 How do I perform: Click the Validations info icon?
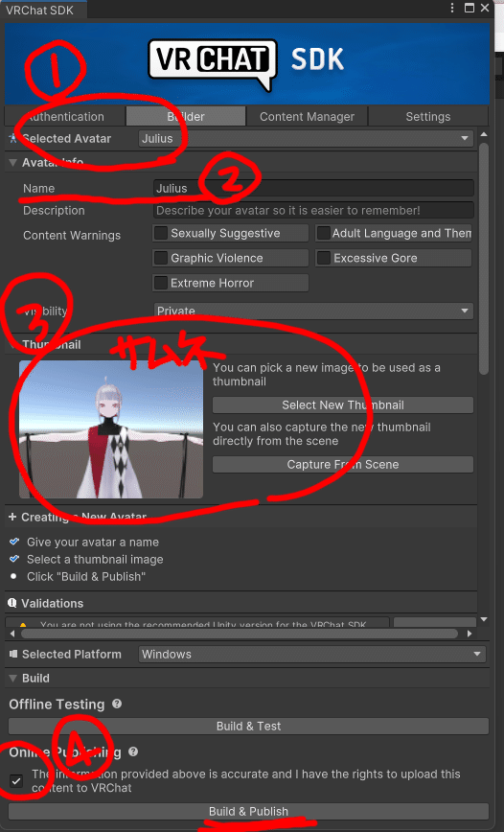tap(12, 603)
